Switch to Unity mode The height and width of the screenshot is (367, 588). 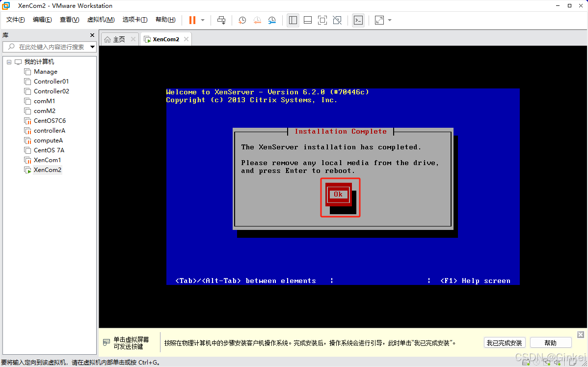pyautogui.click(x=337, y=20)
